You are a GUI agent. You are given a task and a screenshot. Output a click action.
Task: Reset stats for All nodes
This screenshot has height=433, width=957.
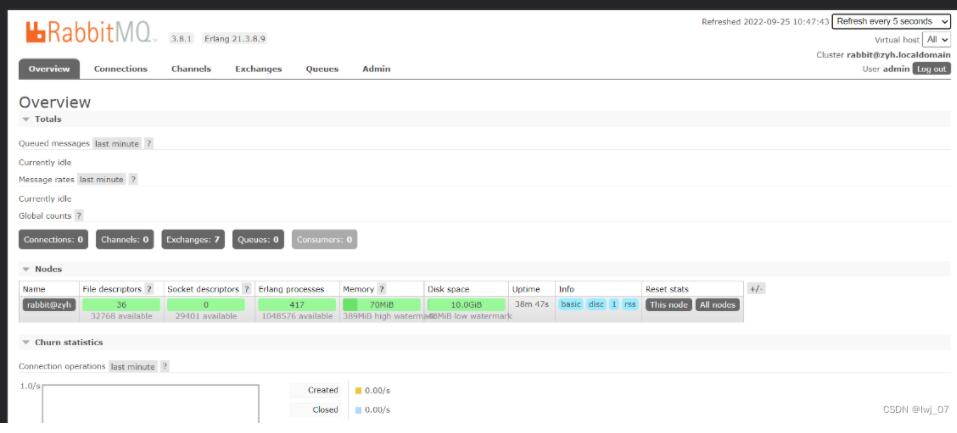718,305
